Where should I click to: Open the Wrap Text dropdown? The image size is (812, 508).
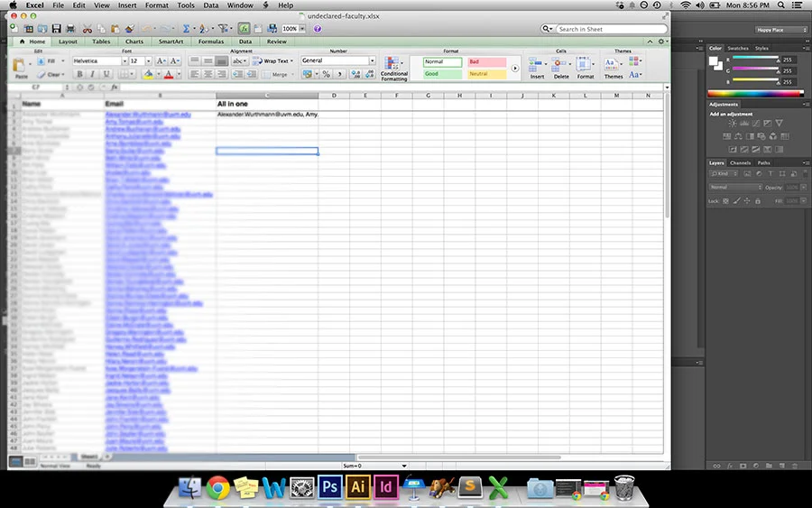tap(292, 61)
